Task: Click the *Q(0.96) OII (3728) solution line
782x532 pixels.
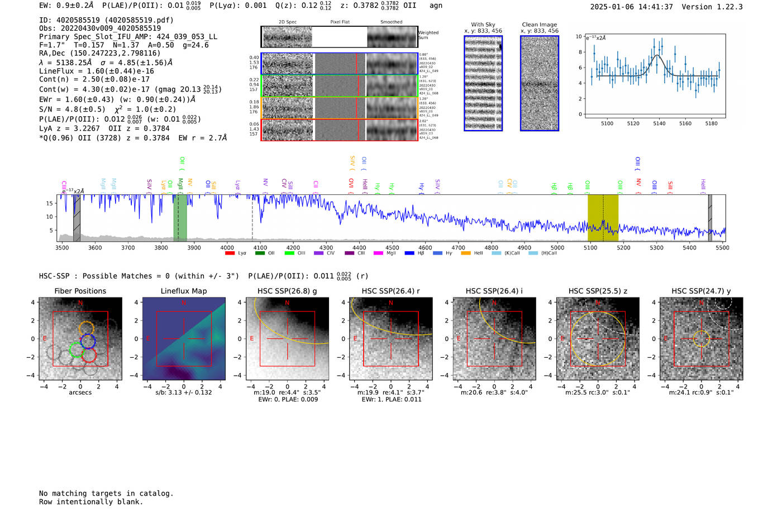Action: (133, 138)
